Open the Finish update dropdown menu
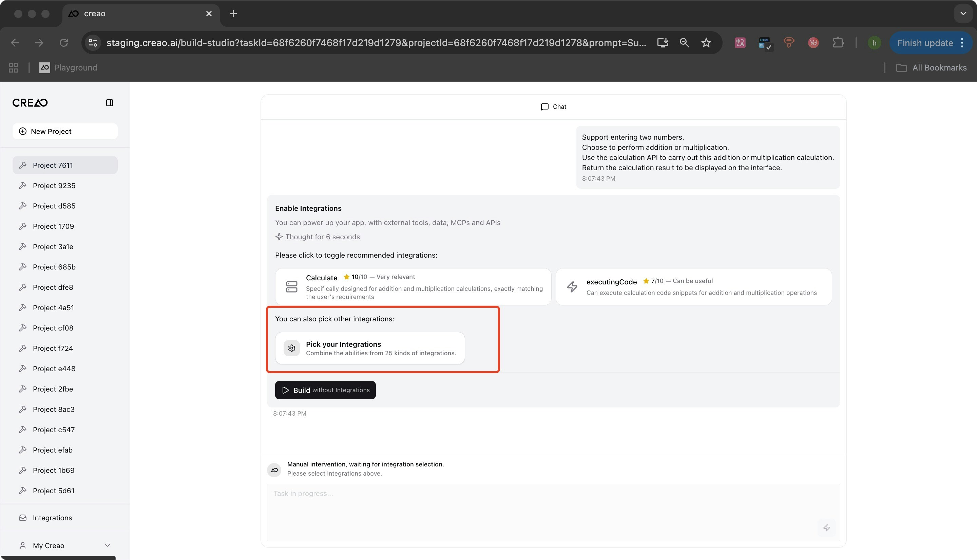 coord(962,43)
